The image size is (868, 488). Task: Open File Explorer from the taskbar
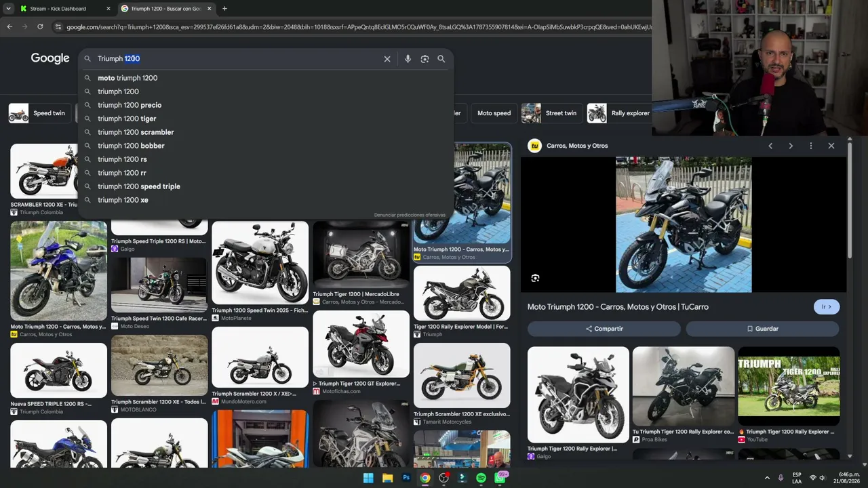[387, 478]
